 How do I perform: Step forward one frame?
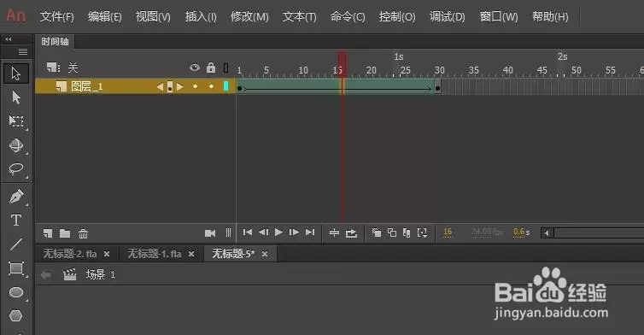tap(294, 232)
